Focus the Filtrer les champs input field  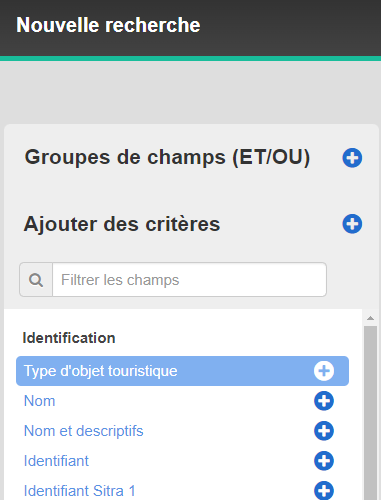click(x=189, y=280)
